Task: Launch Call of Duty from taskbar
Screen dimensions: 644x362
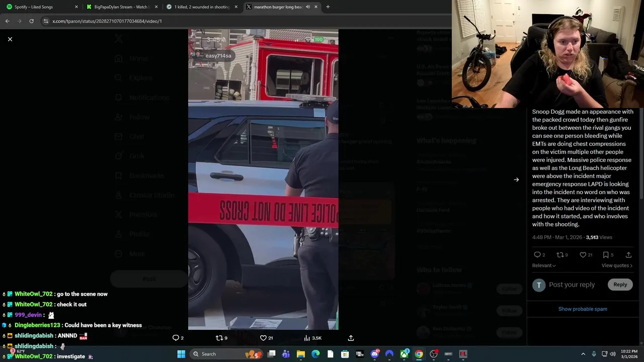Action: (360, 354)
